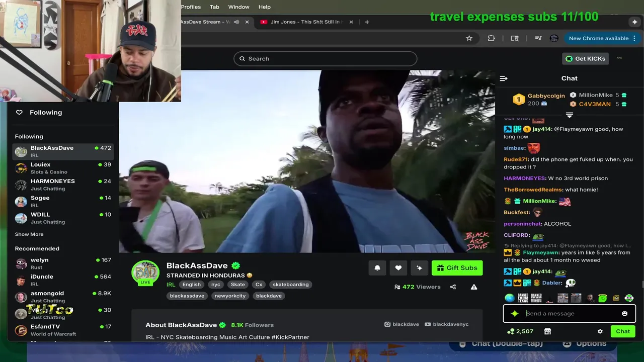Image resolution: width=644 pixels, height=362 pixels.
Task: Close the BlackAssDave Stream tab
Action: (247, 22)
